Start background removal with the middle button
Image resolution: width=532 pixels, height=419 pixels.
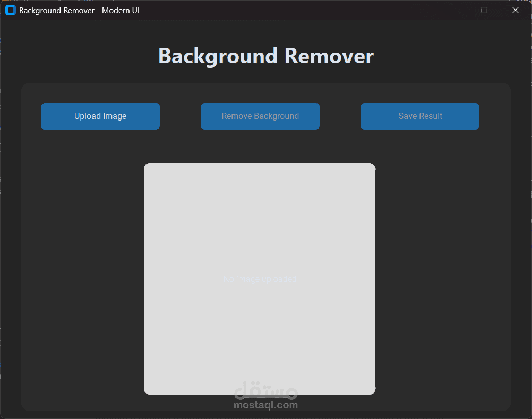pyautogui.click(x=260, y=116)
